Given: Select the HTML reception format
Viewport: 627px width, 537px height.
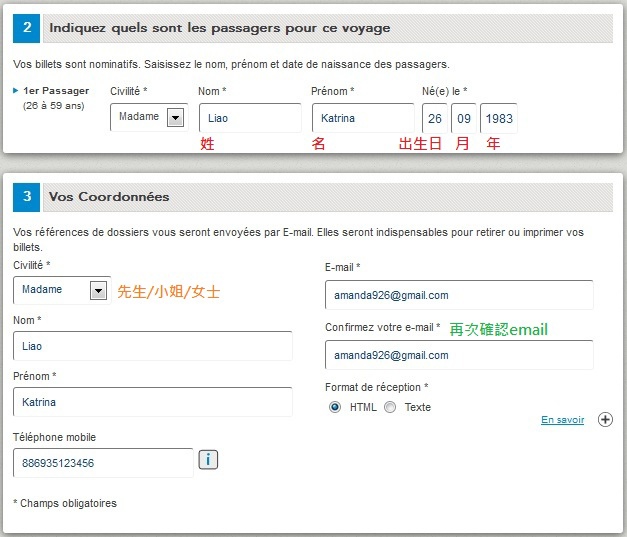Looking at the screenshot, I should 335,407.
